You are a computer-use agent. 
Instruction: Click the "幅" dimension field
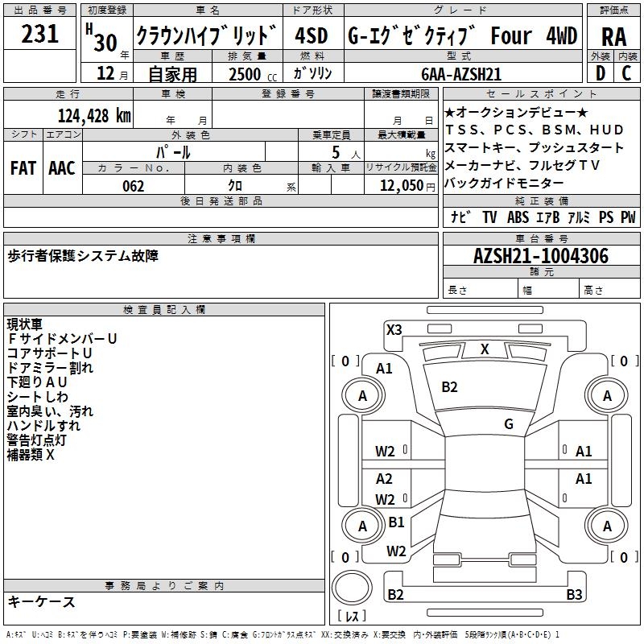pos(549,290)
